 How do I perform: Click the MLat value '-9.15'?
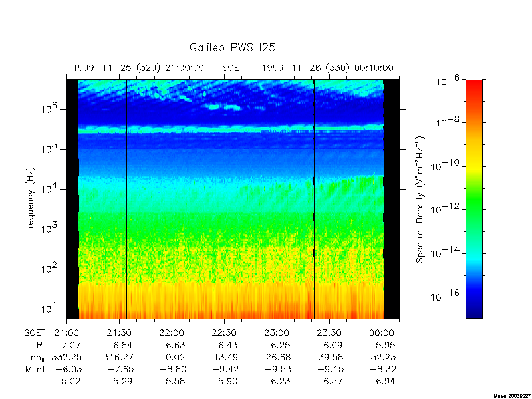coord(330,369)
